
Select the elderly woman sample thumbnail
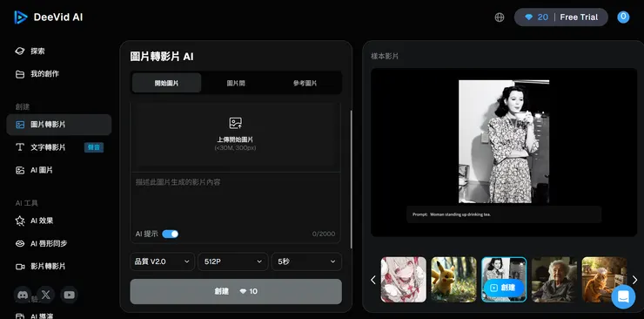click(x=554, y=280)
